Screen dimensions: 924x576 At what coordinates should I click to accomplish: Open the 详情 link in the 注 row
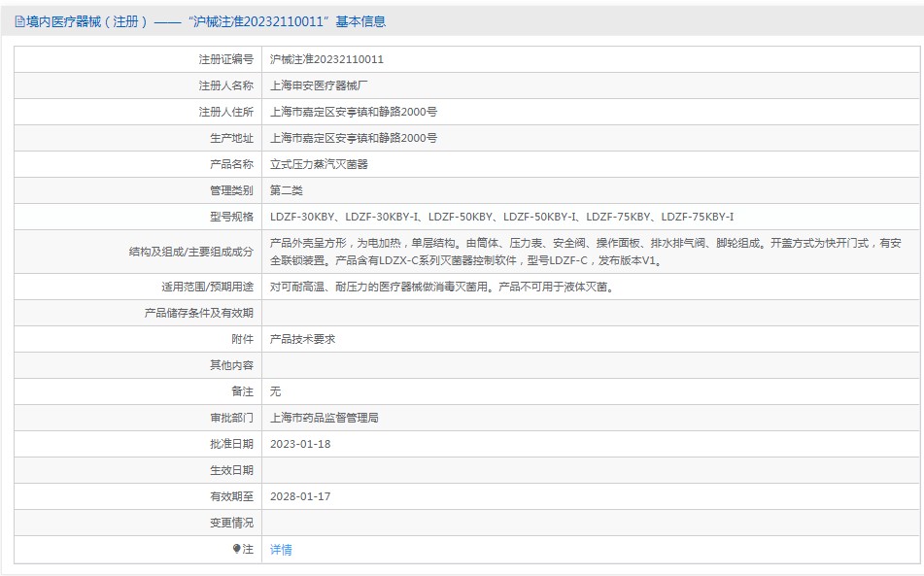coord(281,550)
